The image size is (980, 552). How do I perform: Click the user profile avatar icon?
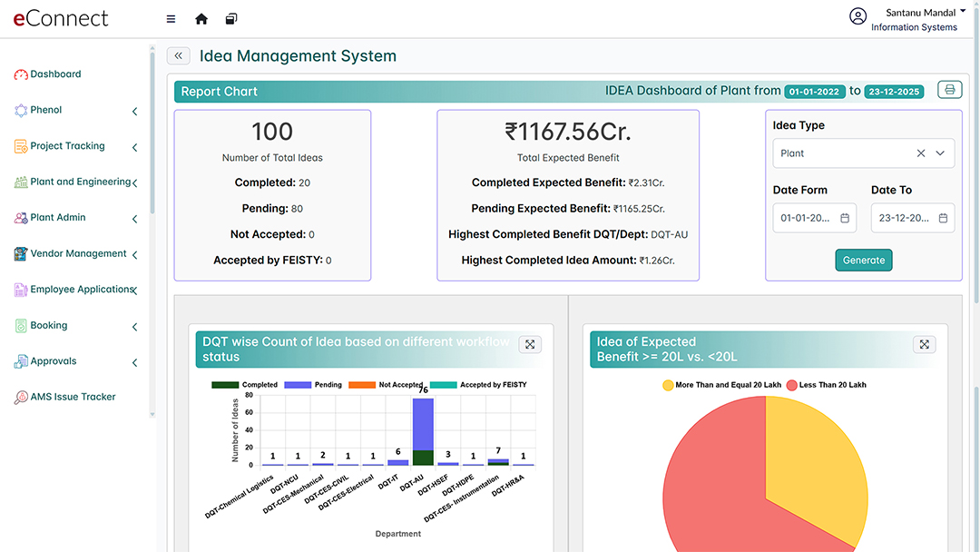[x=858, y=16]
